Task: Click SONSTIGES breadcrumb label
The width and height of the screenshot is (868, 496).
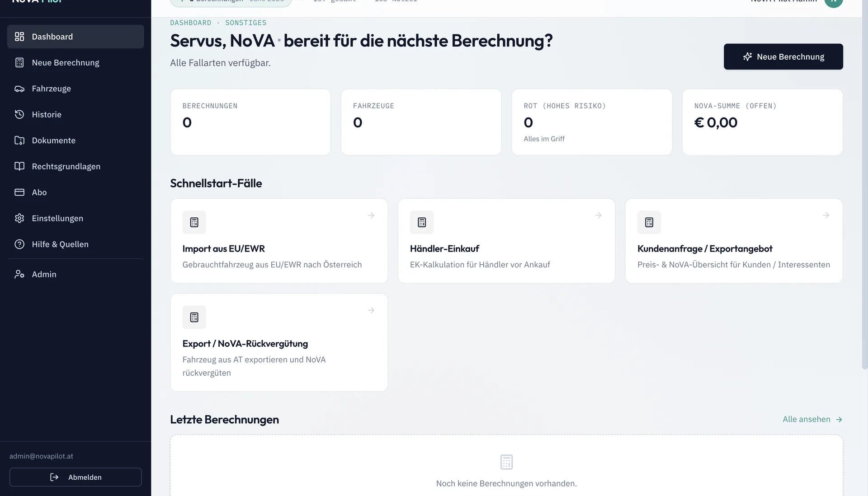Action: tap(246, 23)
